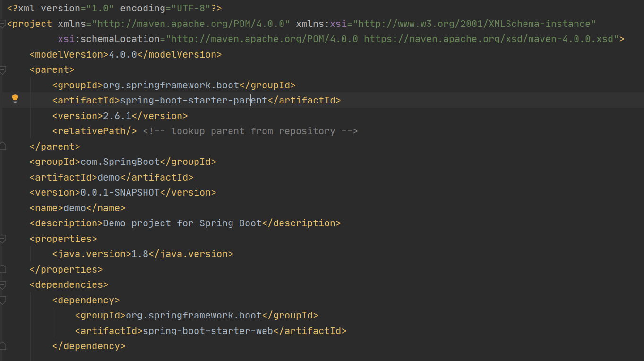This screenshot has height=361, width=644.
Task: Click the modelVersion value 4.0.0
Action: coord(123,55)
